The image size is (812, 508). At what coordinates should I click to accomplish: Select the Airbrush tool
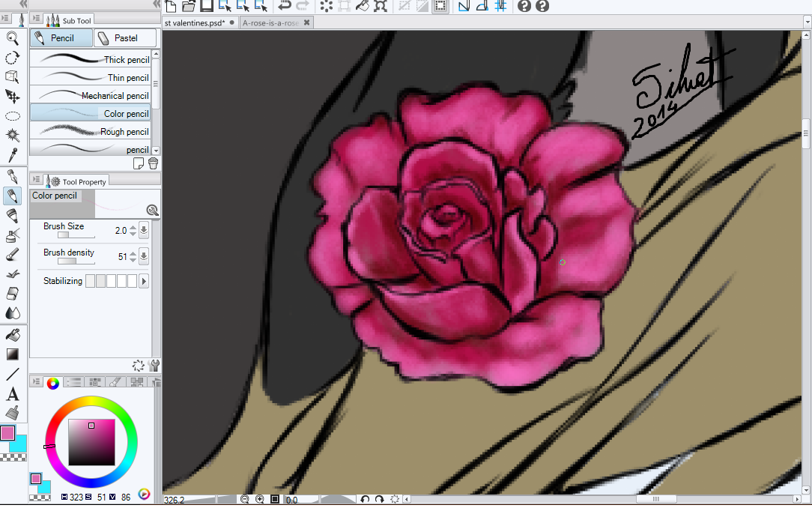[x=13, y=235]
